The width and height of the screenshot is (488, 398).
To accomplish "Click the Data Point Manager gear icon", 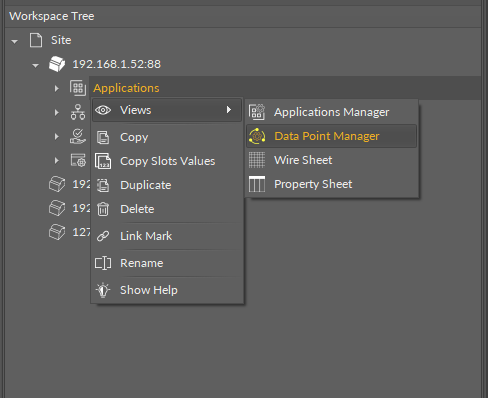I will pos(257,136).
